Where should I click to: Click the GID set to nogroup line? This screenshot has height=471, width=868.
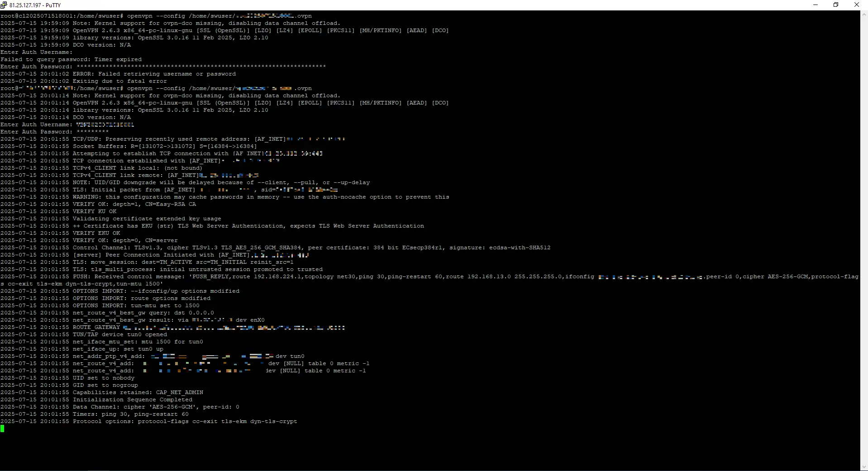pyautogui.click(x=105, y=385)
